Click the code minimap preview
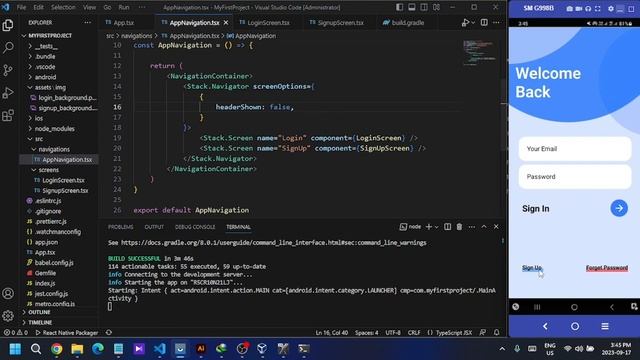 [480, 52]
